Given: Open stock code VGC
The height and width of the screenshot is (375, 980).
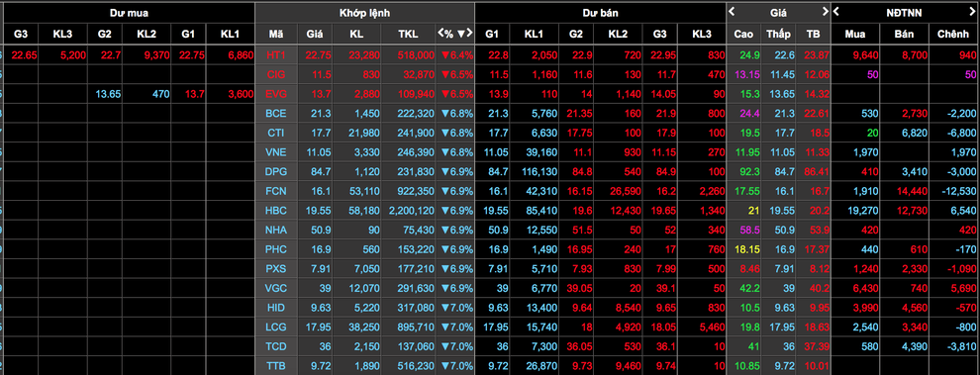Looking at the screenshot, I should pyautogui.click(x=275, y=288).
